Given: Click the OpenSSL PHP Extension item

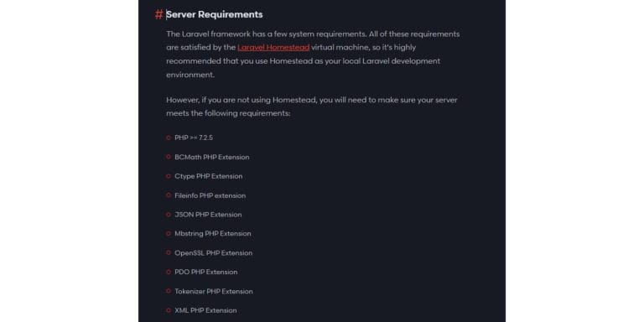Looking at the screenshot, I should coord(214,253).
